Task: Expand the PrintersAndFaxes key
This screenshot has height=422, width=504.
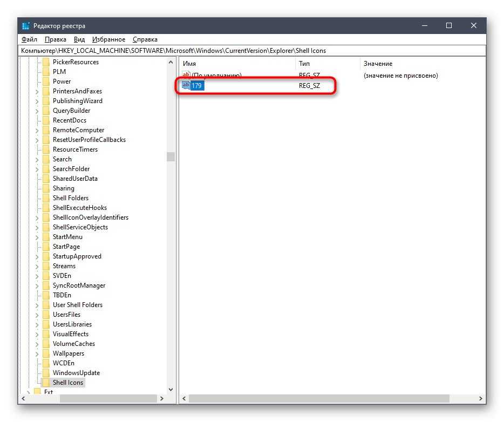Action: click(x=37, y=92)
